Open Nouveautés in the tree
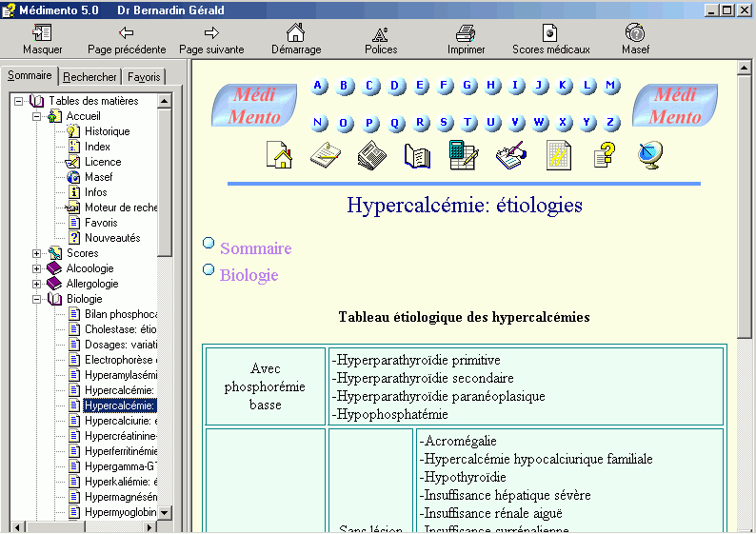This screenshot has height=534, width=756. coord(112,238)
